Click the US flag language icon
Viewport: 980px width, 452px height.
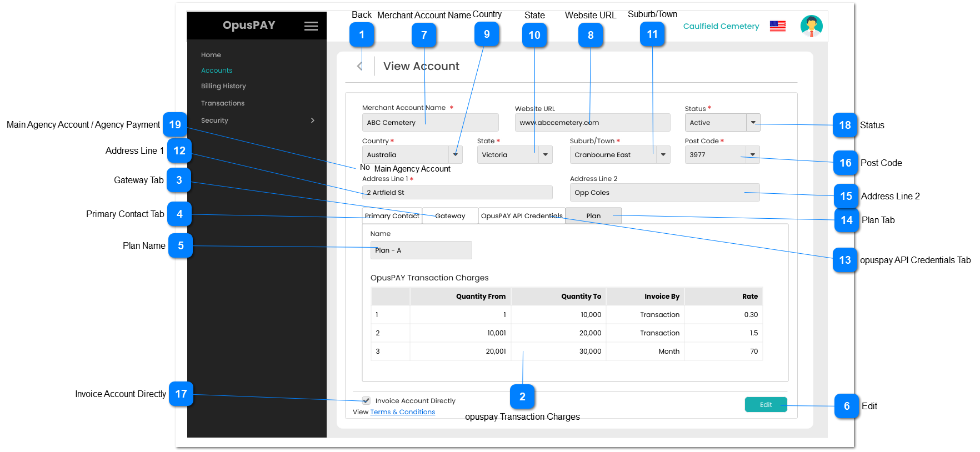[x=778, y=26]
